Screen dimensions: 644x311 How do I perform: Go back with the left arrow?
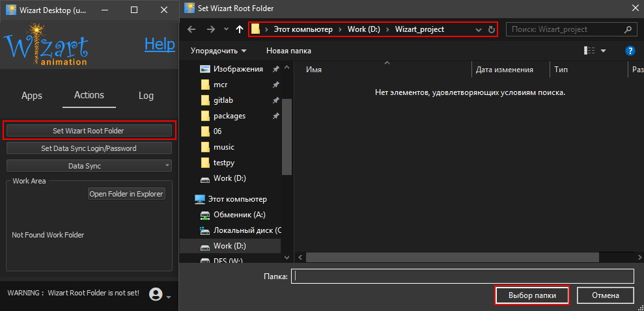point(191,29)
